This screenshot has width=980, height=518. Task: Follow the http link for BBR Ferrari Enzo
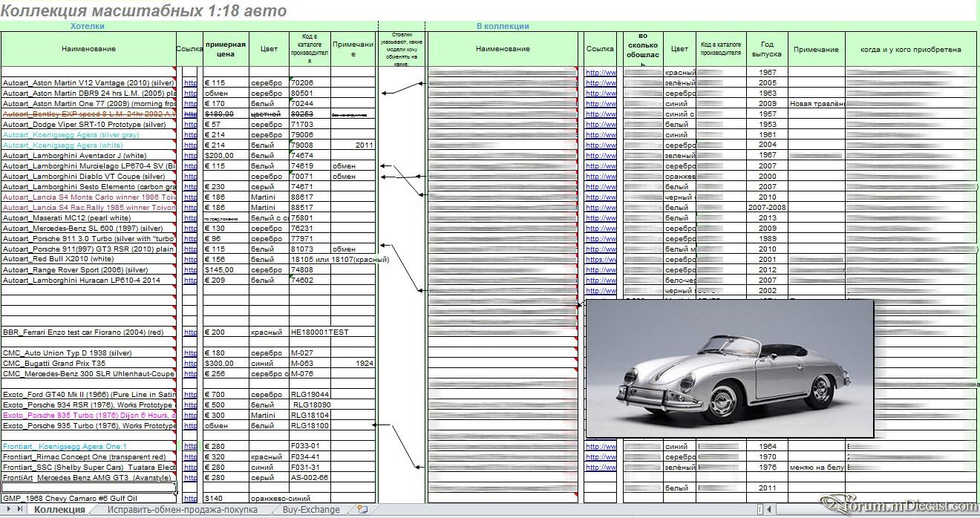(190, 332)
